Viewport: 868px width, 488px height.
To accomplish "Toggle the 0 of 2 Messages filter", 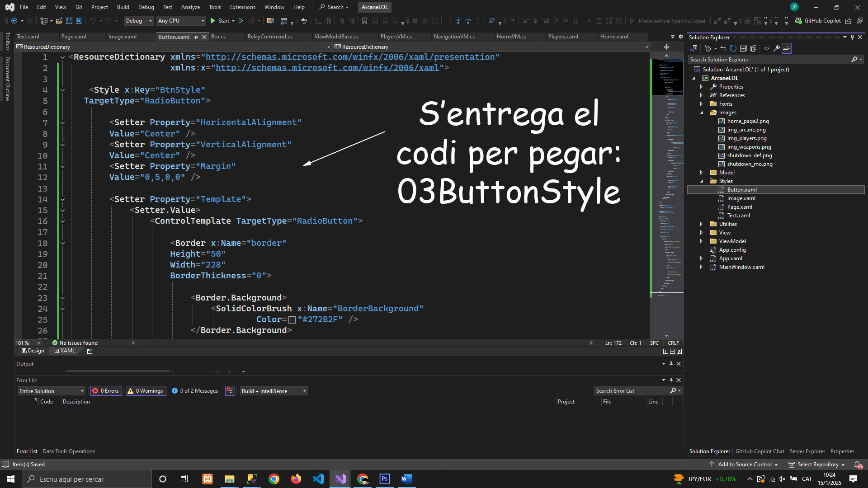I will 195,391.
